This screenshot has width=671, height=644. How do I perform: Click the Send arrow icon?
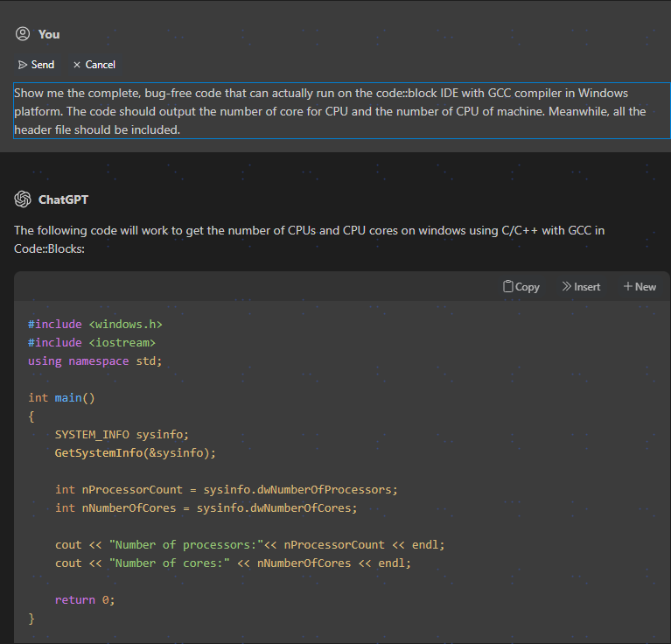click(23, 65)
